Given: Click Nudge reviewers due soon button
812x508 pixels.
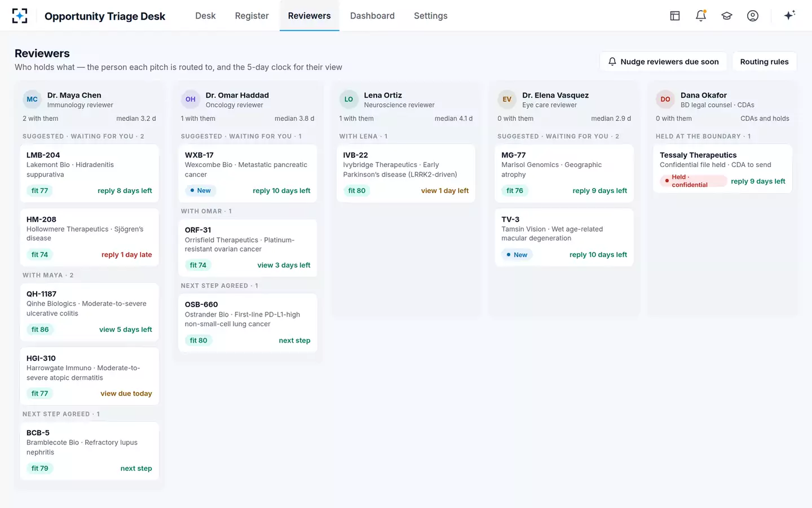Looking at the screenshot, I should [663, 62].
